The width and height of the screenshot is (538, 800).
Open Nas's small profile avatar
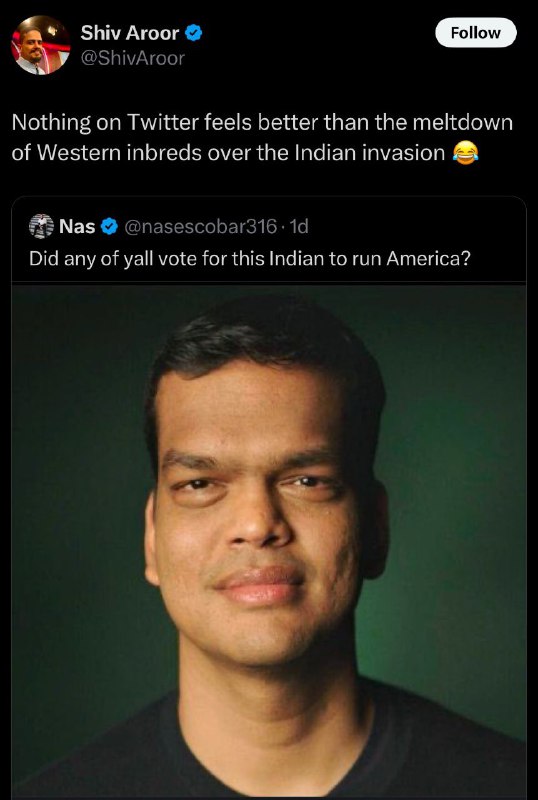coord(41,226)
